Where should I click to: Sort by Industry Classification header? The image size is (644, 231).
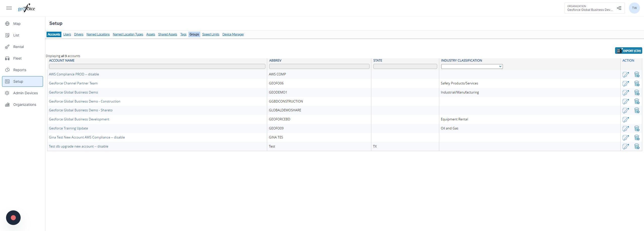pos(461,61)
